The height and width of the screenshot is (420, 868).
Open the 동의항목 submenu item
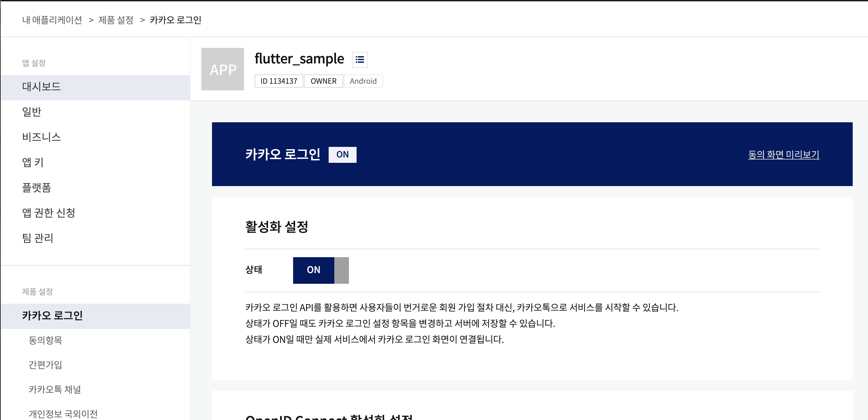click(x=45, y=340)
